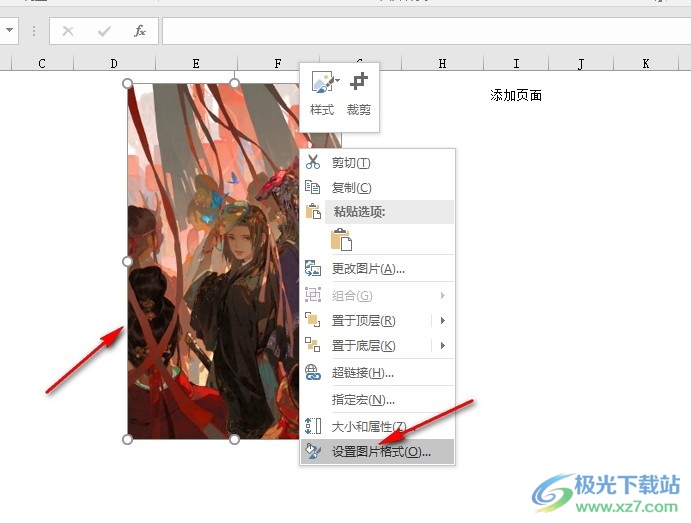The height and width of the screenshot is (523, 691).
Task: Expand Send to Back submenu arrow
Action: [x=443, y=346]
